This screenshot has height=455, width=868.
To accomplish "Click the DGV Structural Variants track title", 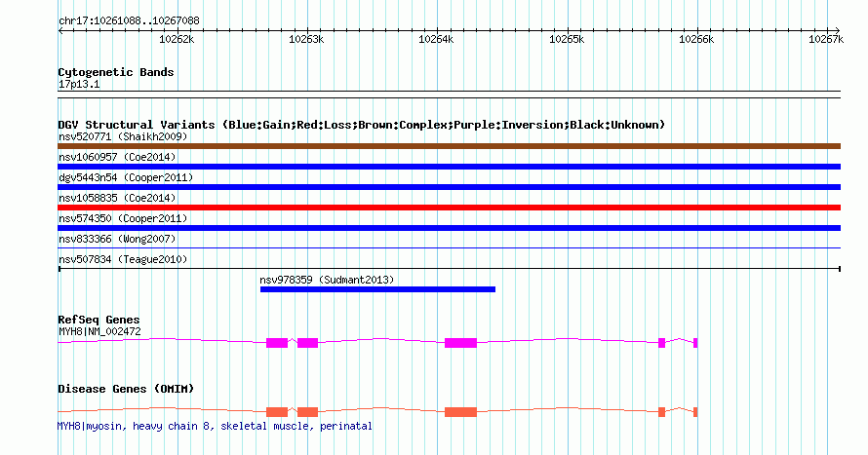I will (x=362, y=125).
